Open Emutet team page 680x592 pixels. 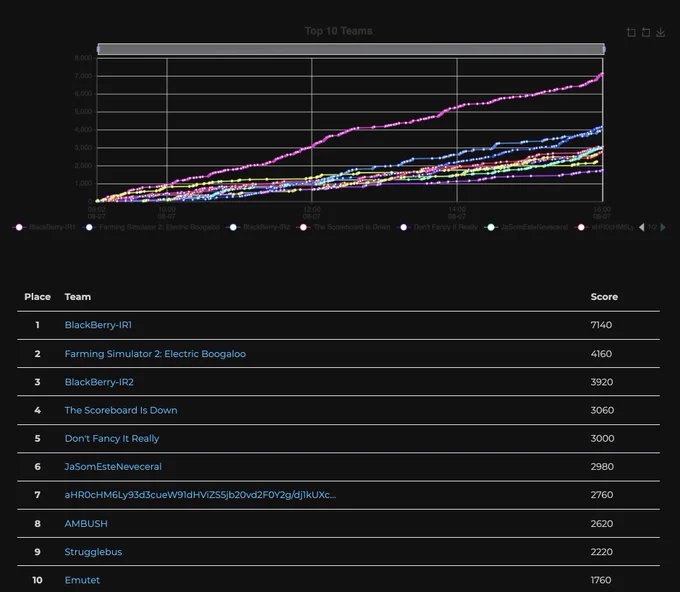pyautogui.click(x=82, y=580)
